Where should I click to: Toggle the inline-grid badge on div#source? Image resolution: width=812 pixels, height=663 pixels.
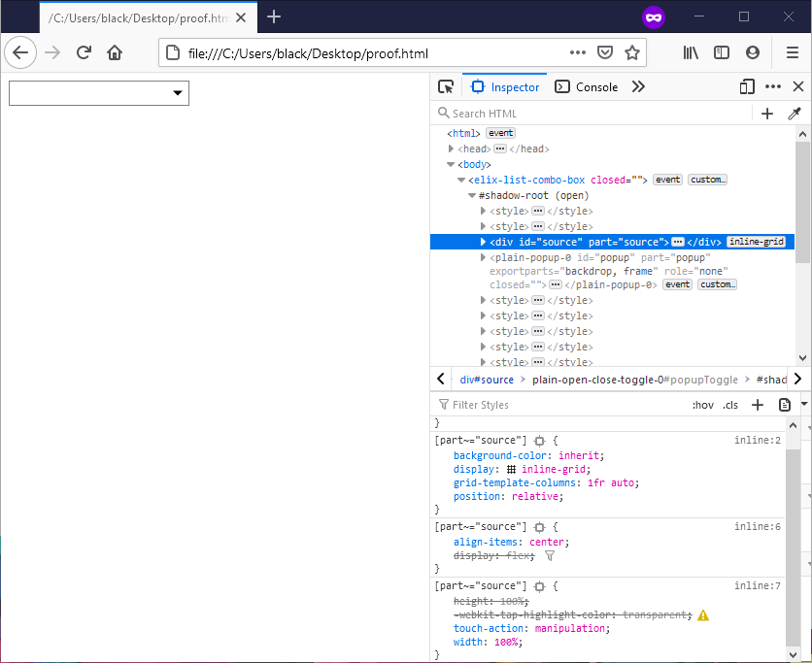click(756, 242)
